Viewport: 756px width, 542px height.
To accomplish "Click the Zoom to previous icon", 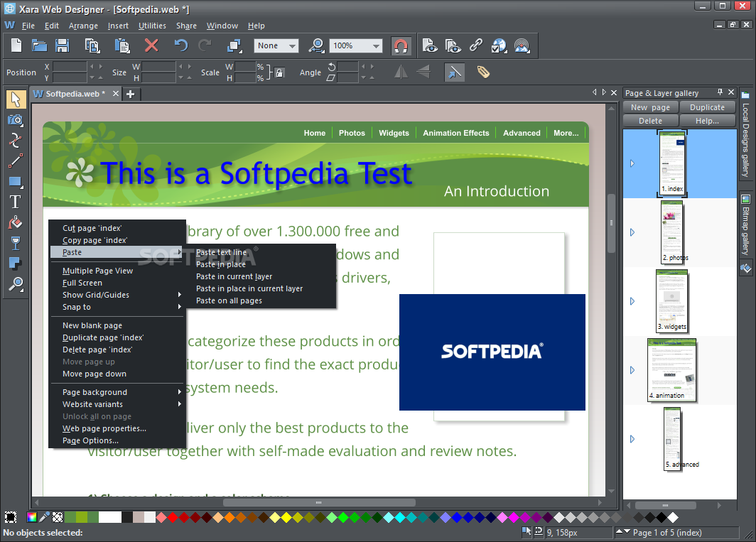I will (316, 45).
